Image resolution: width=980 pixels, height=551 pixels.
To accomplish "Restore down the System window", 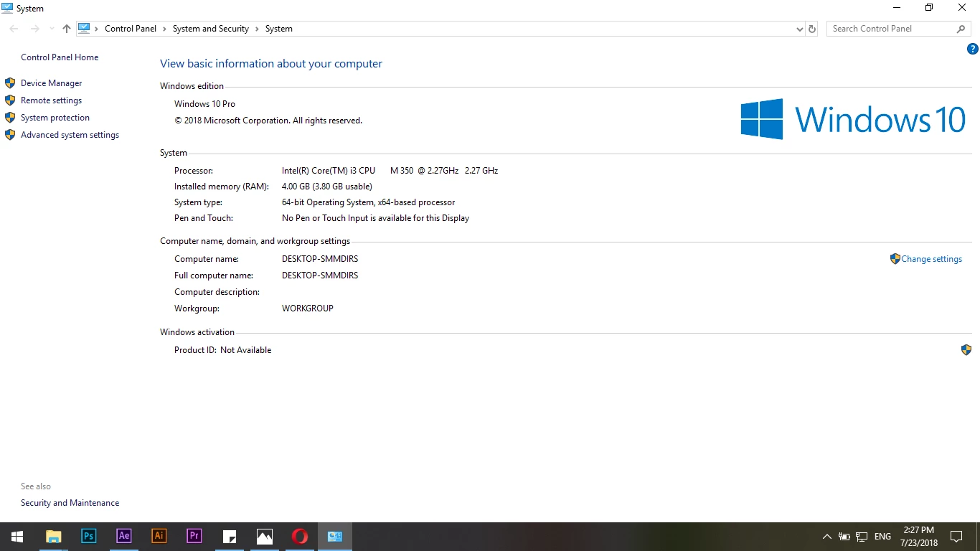I will (929, 8).
